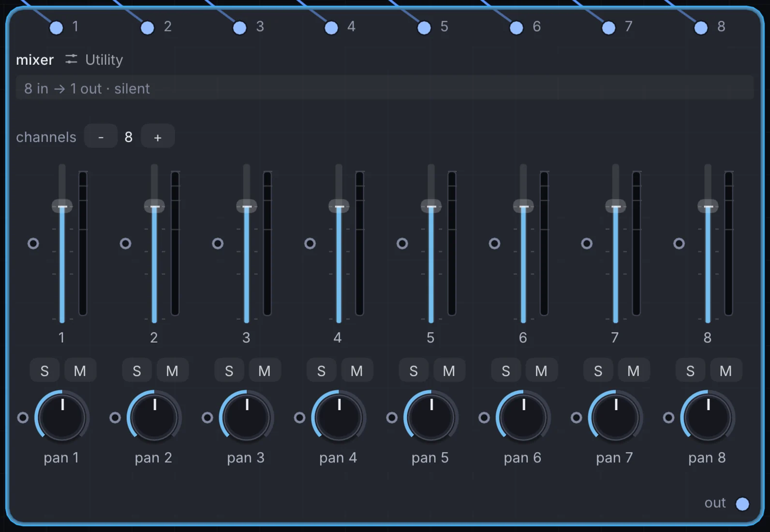Mute channel 4
770x532 pixels.
click(x=356, y=370)
